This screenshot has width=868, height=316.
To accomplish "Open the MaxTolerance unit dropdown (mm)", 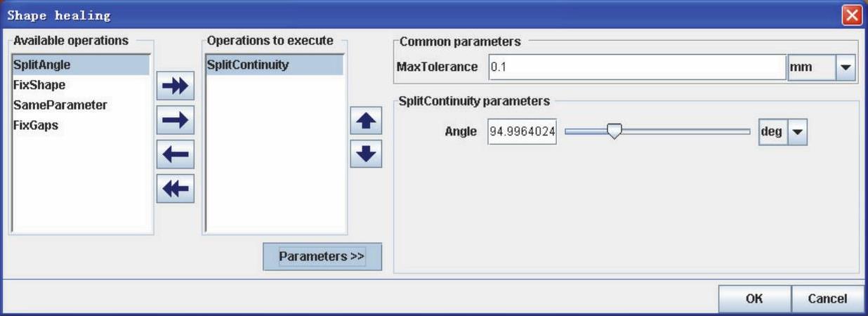I will [845, 68].
